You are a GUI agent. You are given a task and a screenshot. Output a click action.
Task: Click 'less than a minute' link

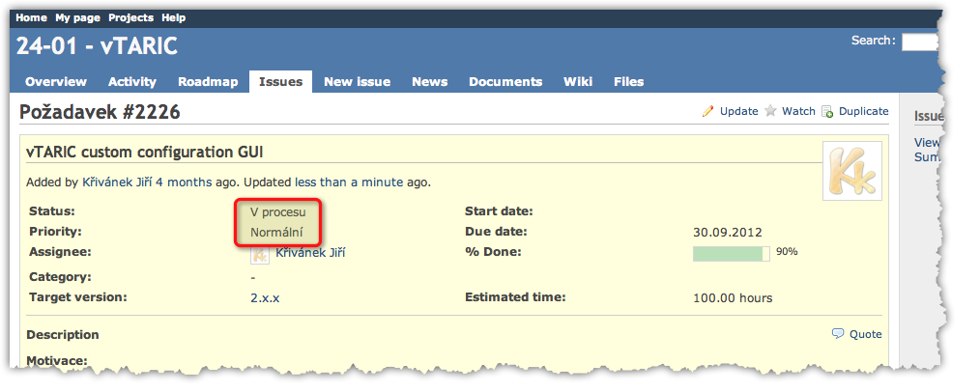click(x=349, y=182)
